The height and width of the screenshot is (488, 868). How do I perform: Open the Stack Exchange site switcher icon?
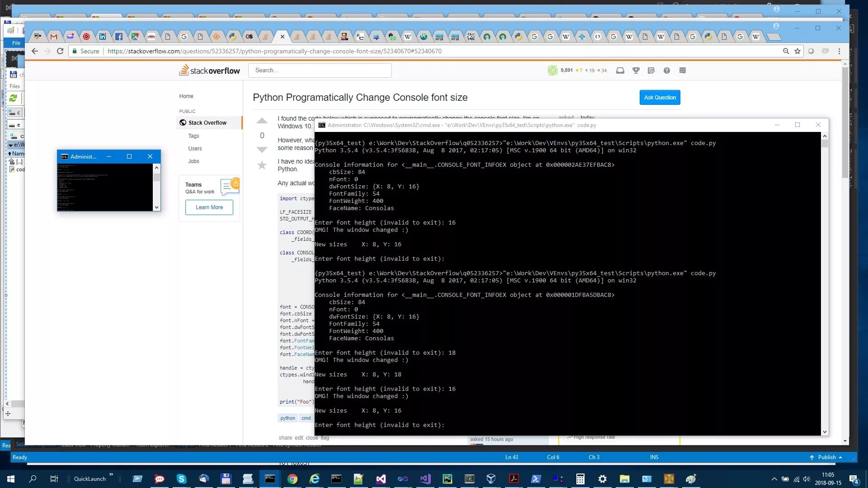[x=682, y=70]
